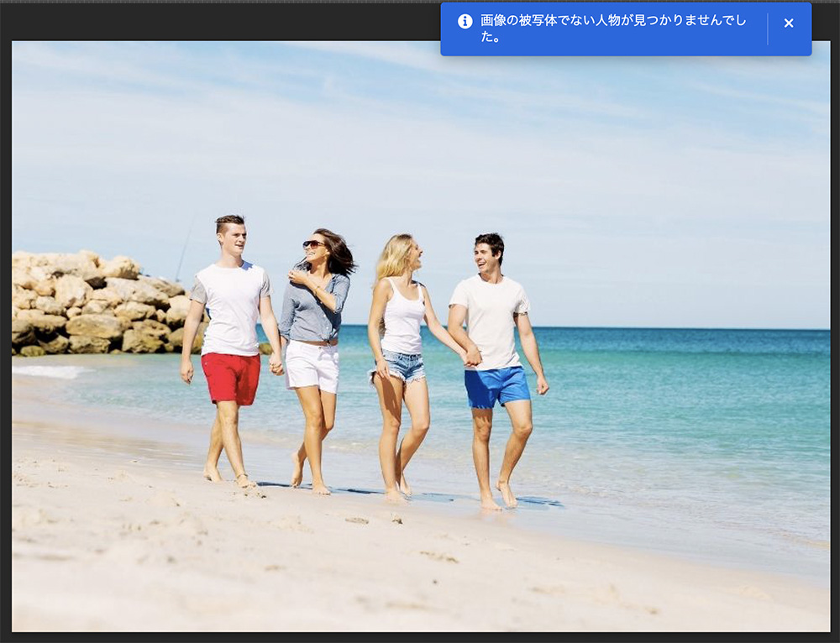Click the held hands of the right couple
Viewport: 840px width, 643px height.
pos(473,356)
